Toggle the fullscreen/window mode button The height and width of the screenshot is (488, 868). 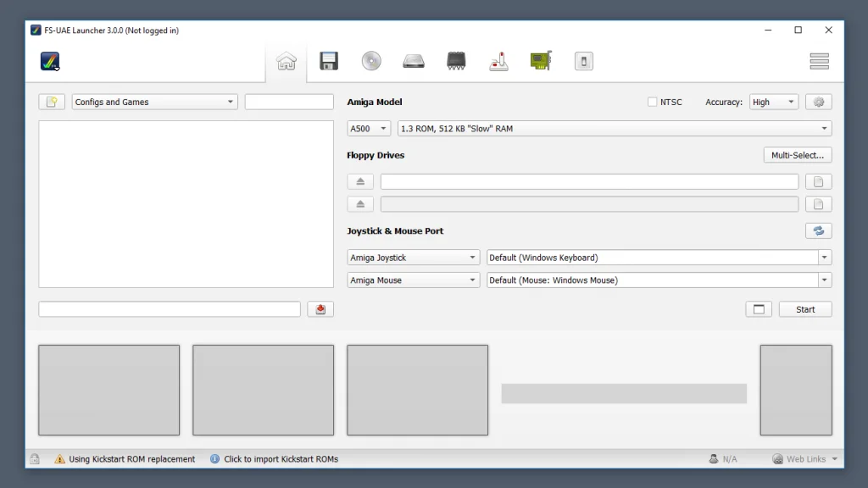(759, 309)
